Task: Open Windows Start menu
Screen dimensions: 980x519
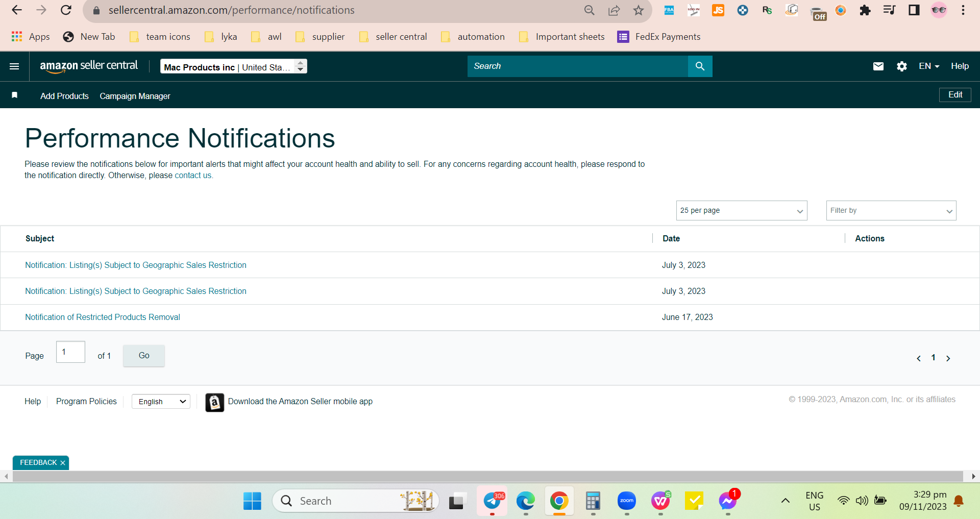Action: 252,501
